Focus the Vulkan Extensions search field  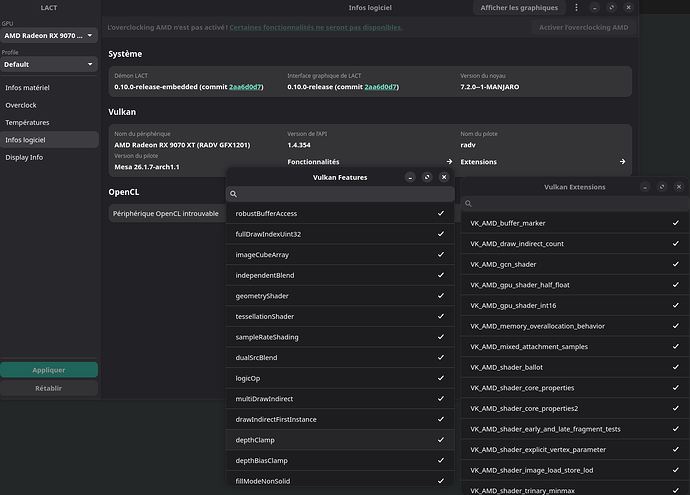point(575,204)
